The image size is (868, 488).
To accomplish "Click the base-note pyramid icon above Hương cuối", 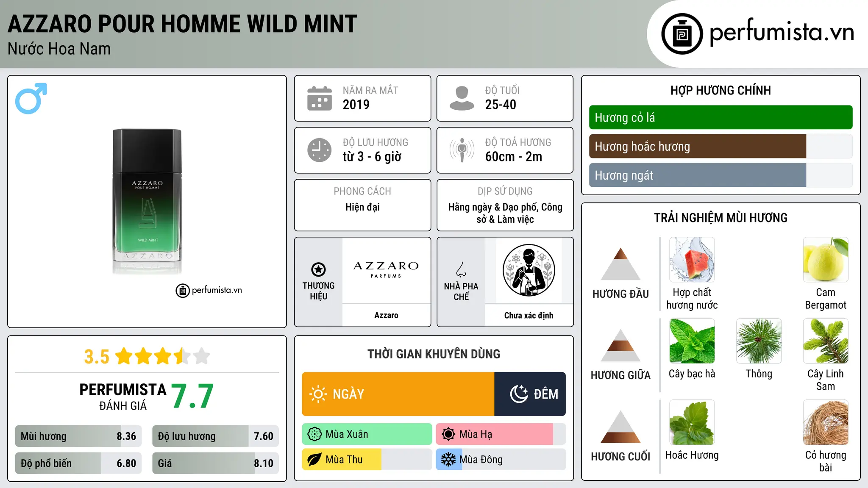I will point(620,427).
